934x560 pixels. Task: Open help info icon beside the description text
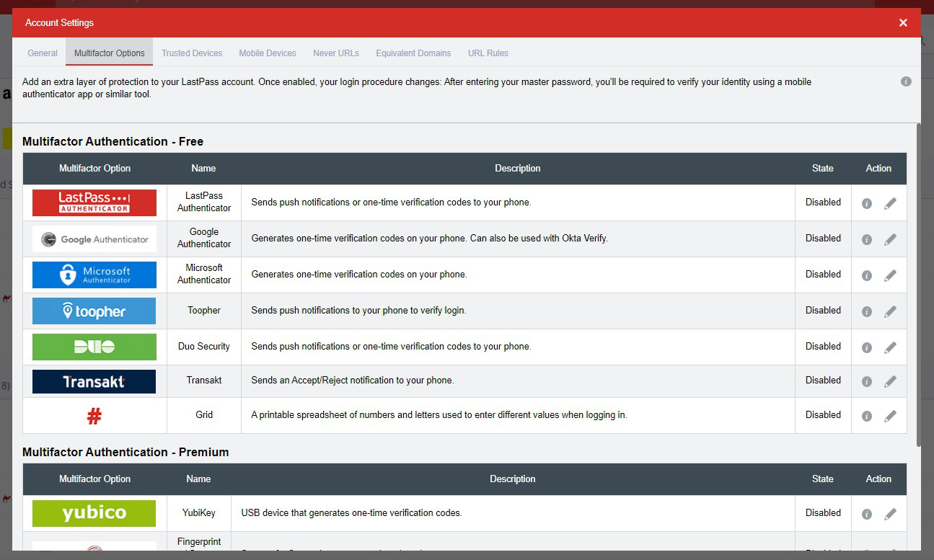click(x=906, y=81)
